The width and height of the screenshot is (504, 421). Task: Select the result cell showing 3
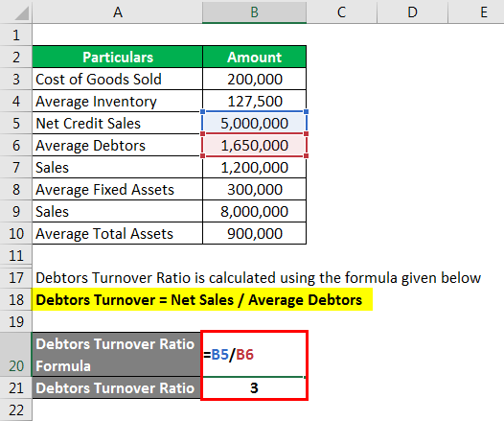click(254, 387)
